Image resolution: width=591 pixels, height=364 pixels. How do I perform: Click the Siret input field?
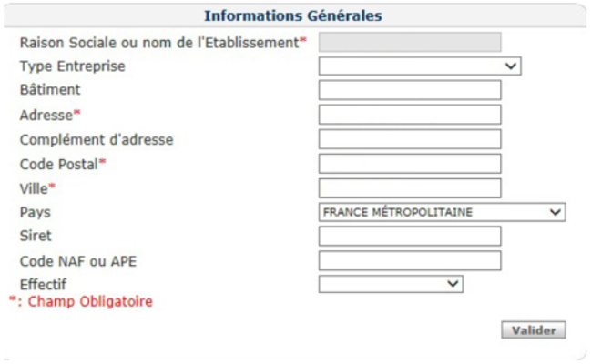(410, 237)
